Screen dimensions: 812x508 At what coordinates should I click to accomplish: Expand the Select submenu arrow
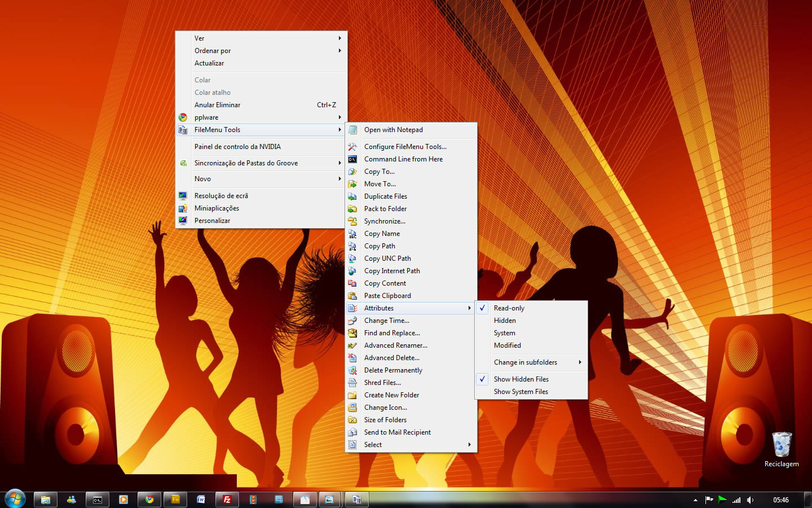[469, 445]
